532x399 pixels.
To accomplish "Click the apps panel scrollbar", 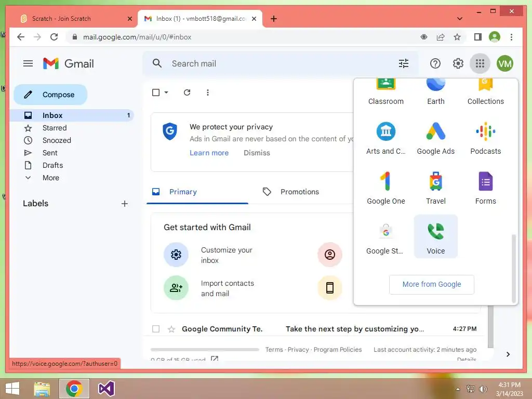I will click(x=514, y=268).
